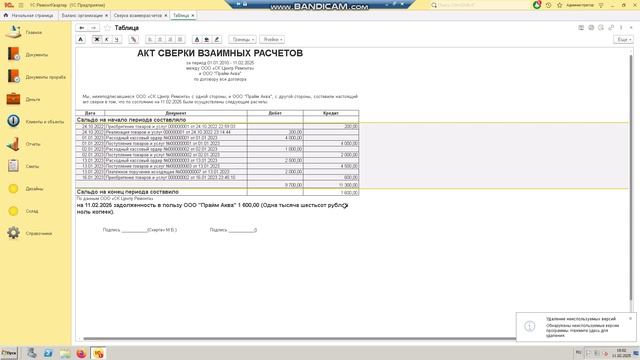Choose the text color tool
This screenshot has height=360, width=640.
click(x=197, y=40)
